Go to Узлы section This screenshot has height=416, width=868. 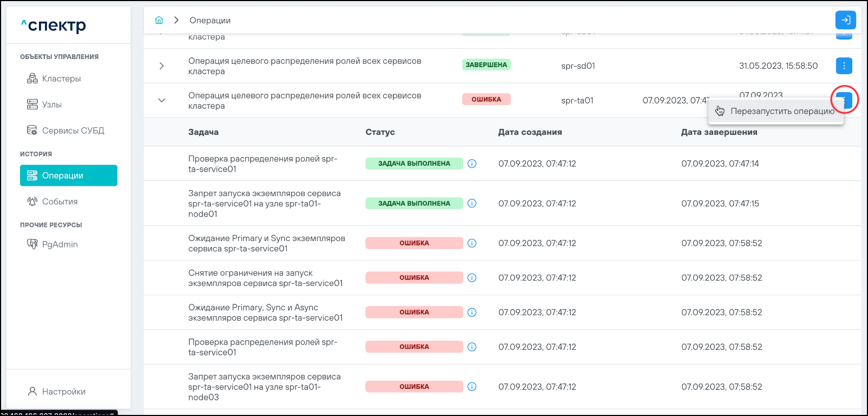(x=52, y=105)
